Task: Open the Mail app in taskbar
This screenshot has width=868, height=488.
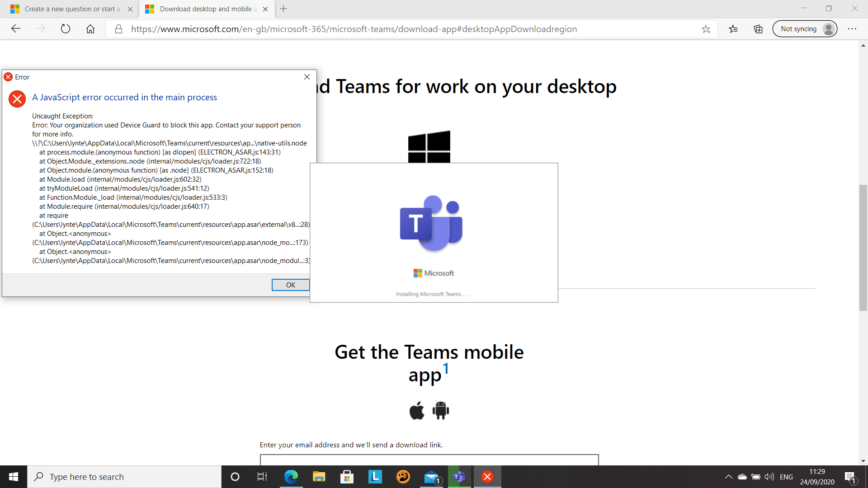Action: (x=432, y=477)
